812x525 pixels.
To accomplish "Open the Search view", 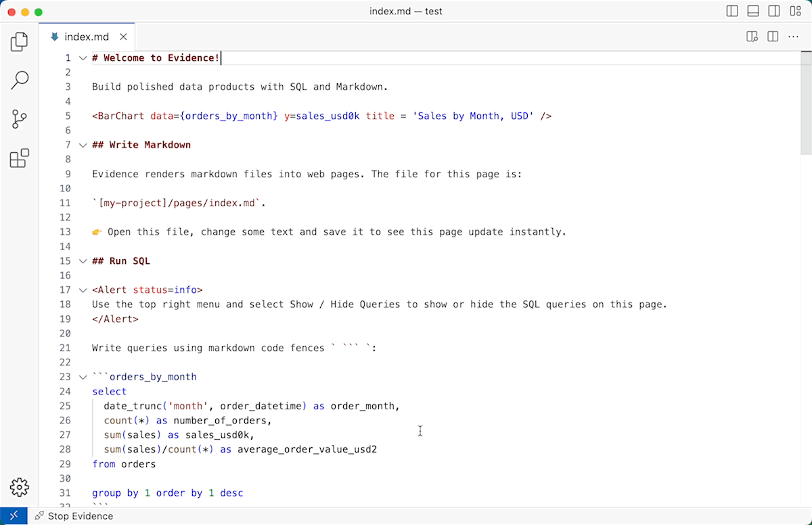I will point(20,81).
